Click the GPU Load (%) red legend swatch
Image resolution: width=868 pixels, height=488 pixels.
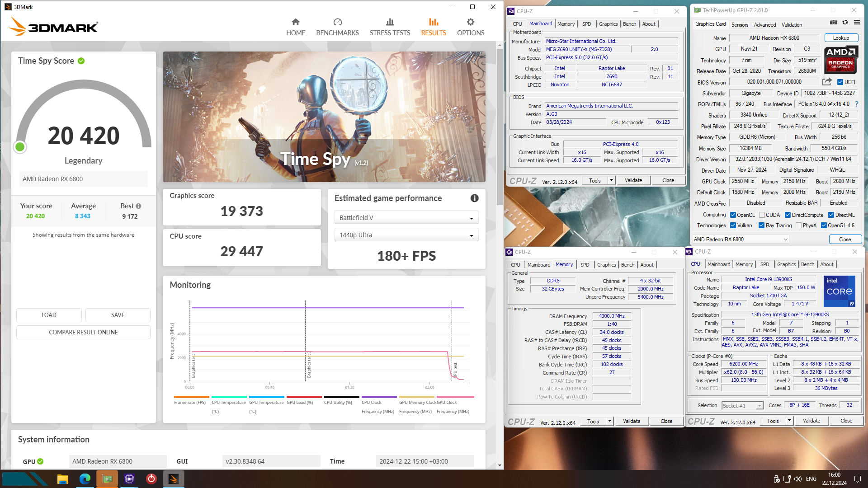click(x=304, y=397)
